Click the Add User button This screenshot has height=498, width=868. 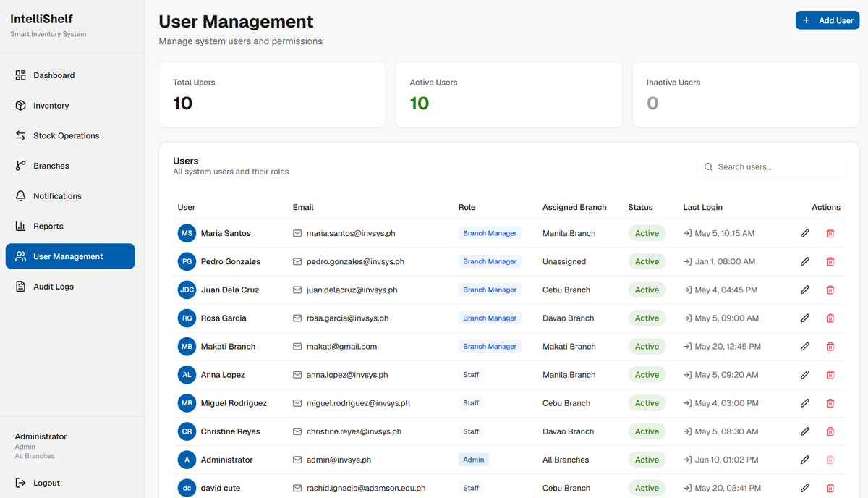[x=827, y=20]
